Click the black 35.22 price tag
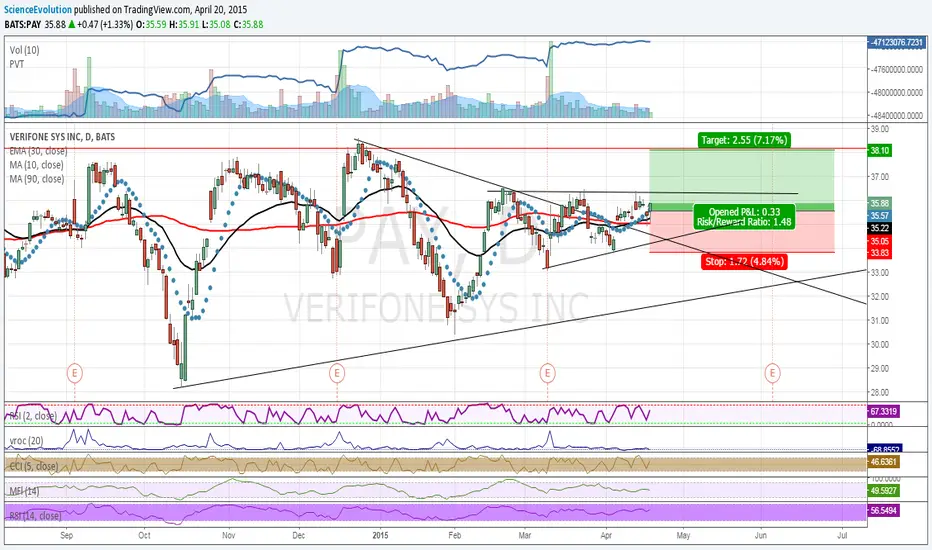 pos(880,228)
